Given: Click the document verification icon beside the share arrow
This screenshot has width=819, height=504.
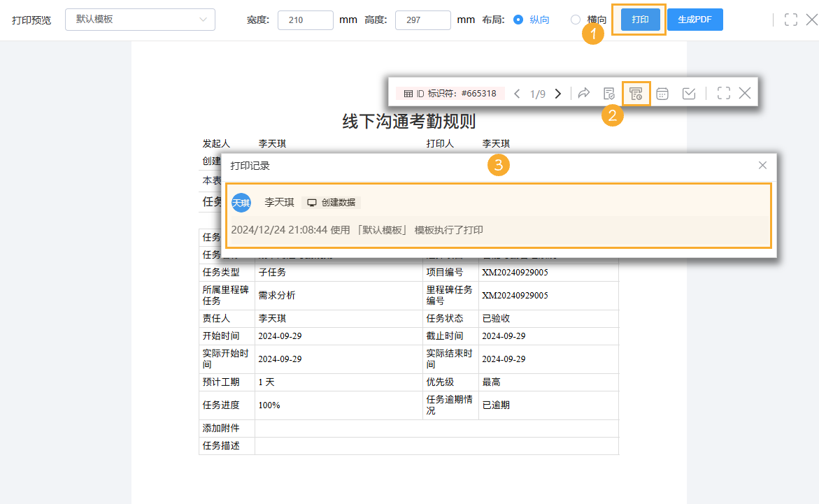Looking at the screenshot, I should [x=609, y=92].
